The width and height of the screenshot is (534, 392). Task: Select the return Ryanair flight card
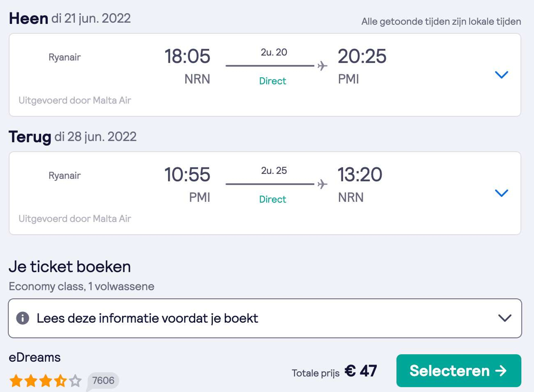tap(265, 193)
